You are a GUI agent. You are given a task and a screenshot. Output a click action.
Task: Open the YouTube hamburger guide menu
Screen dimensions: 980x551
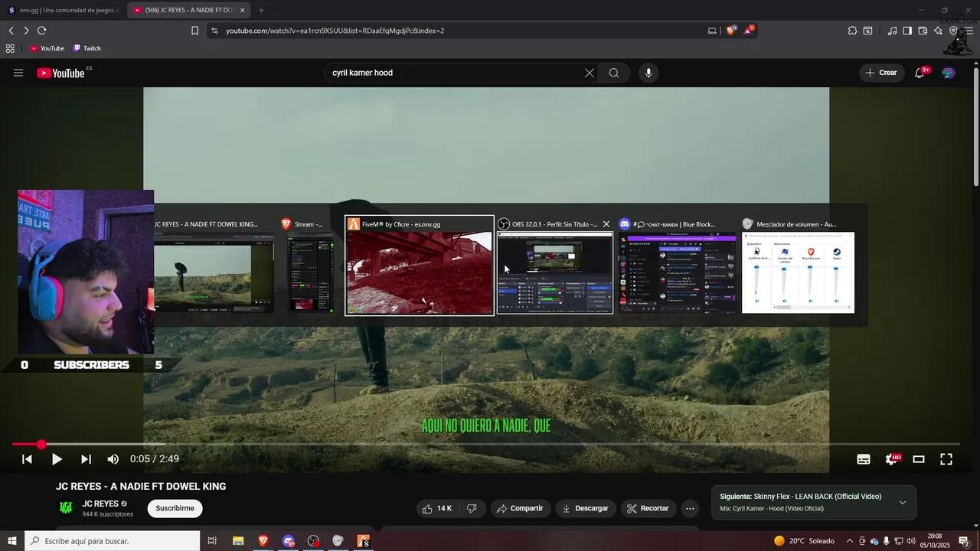pos(18,73)
